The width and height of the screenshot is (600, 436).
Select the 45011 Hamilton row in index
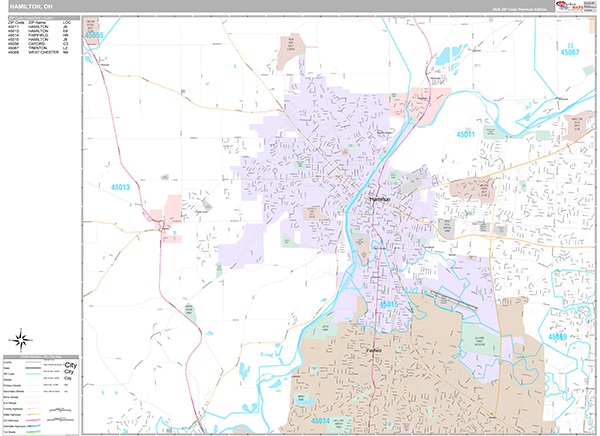tap(40, 25)
